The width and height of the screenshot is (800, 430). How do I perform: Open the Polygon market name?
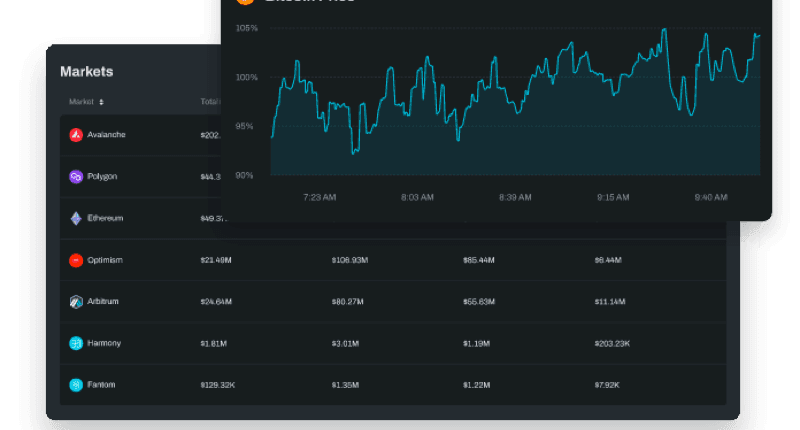click(x=102, y=177)
